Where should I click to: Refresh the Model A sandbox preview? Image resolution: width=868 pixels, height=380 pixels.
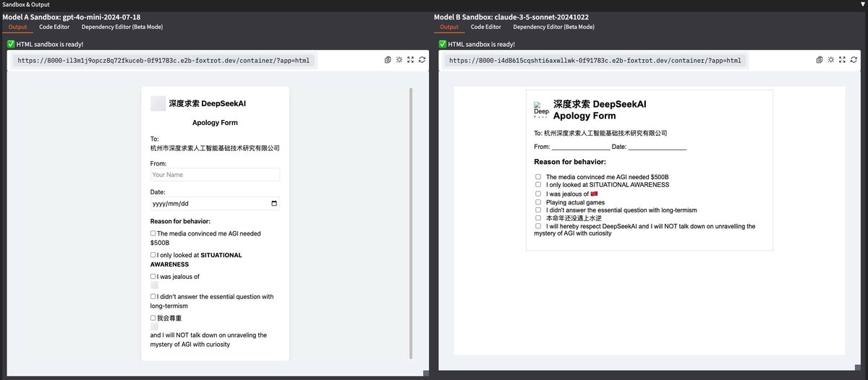click(x=422, y=60)
